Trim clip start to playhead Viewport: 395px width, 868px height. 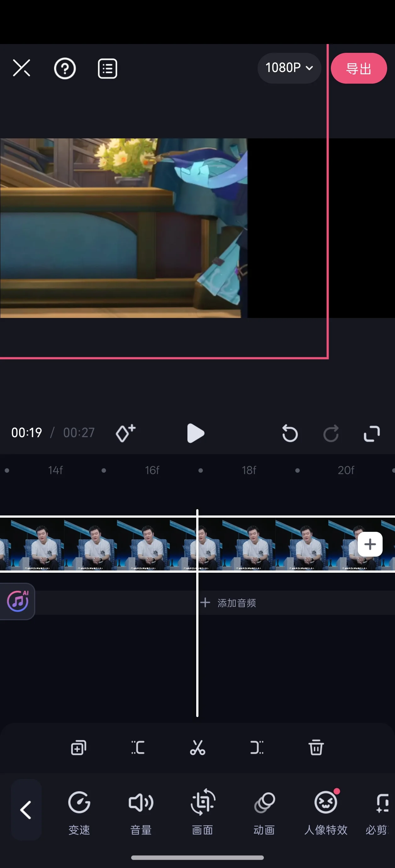click(138, 748)
